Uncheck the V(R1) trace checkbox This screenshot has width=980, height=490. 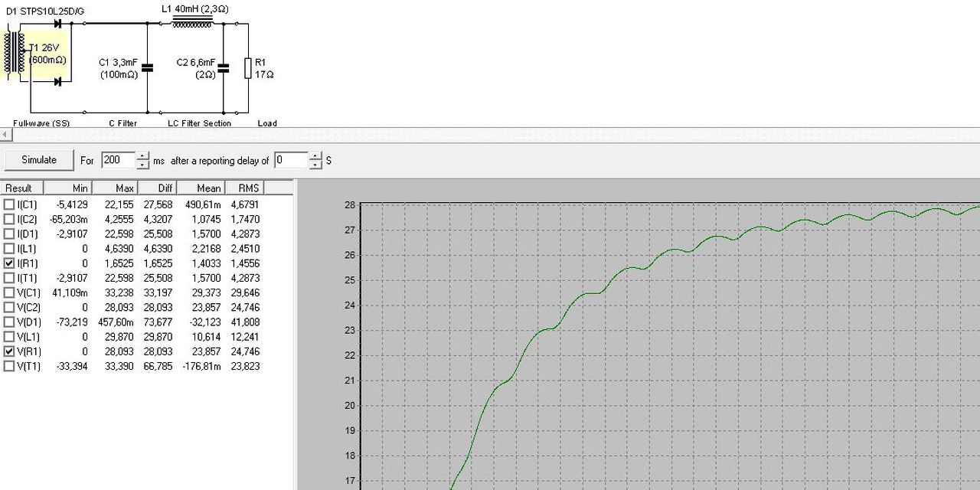[x=9, y=351]
